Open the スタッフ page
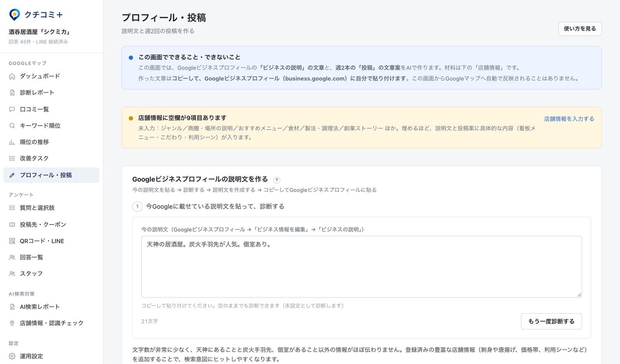The width and height of the screenshot is (620, 364). (x=52, y=273)
